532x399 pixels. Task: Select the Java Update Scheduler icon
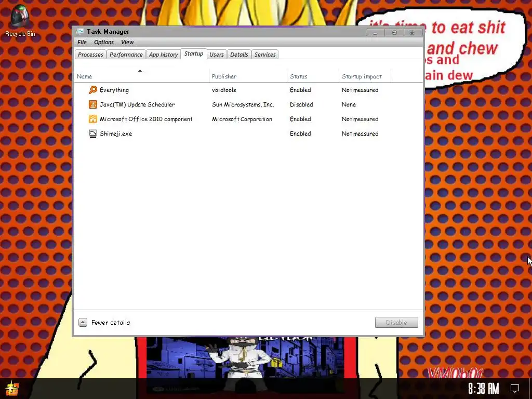[x=92, y=104]
